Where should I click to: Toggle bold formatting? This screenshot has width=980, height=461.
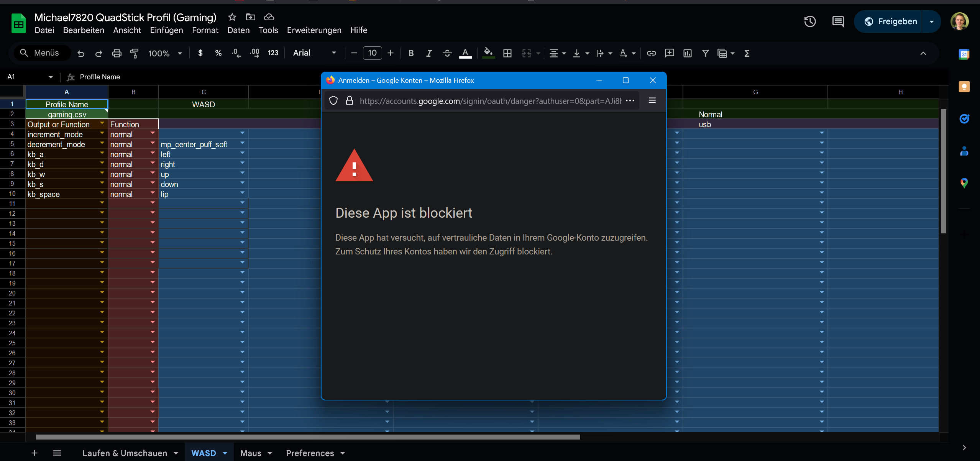[411, 53]
